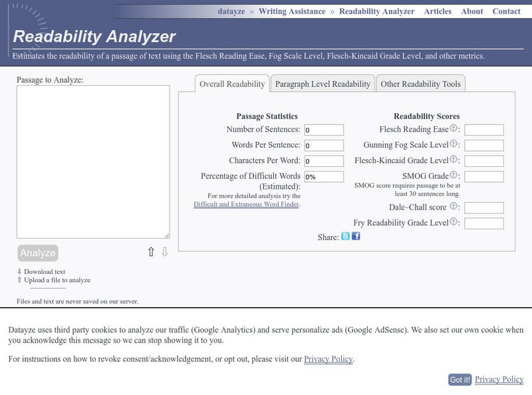Open Writing Assistance breadcrumb link
532x395 pixels.
pyautogui.click(x=292, y=11)
